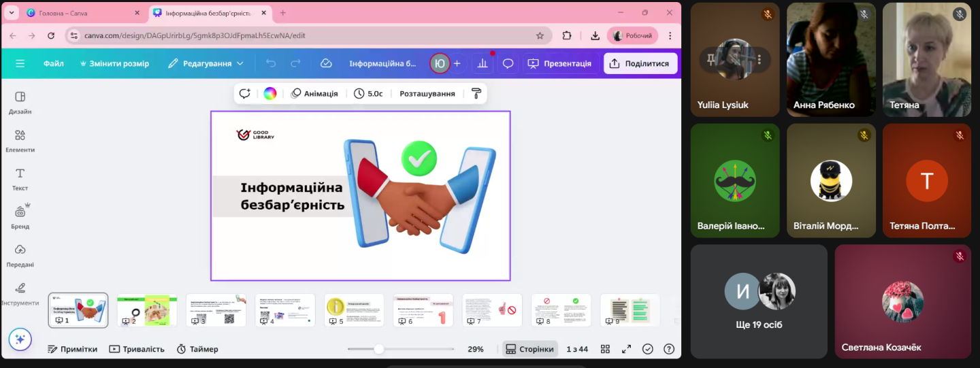Toggle the Сторінки pages view

pos(530,349)
